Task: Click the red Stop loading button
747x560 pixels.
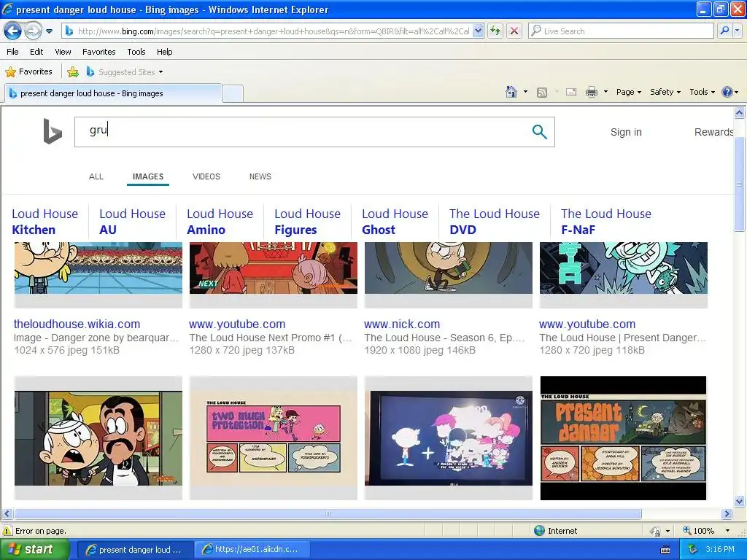Action: (514, 31)
